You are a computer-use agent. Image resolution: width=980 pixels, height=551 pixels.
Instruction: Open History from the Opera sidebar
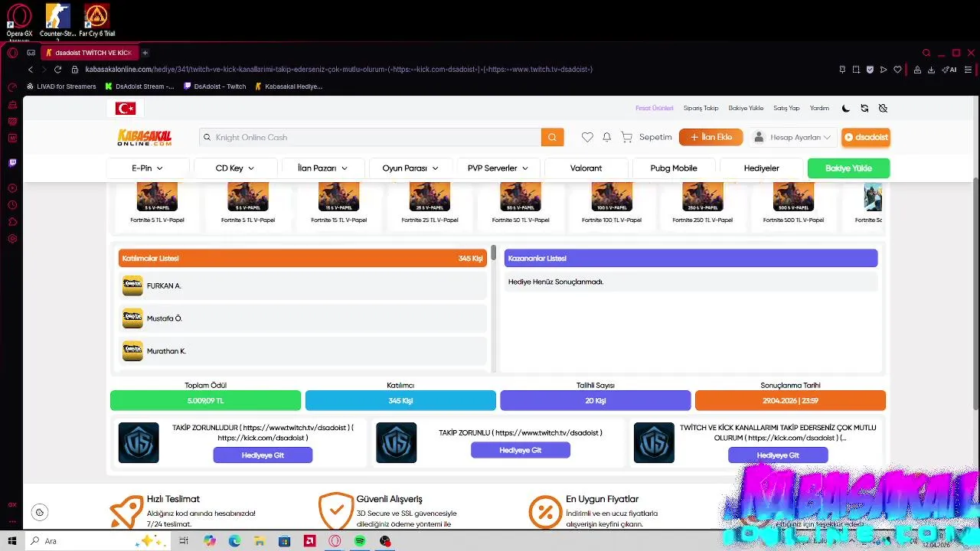point(12,205)
